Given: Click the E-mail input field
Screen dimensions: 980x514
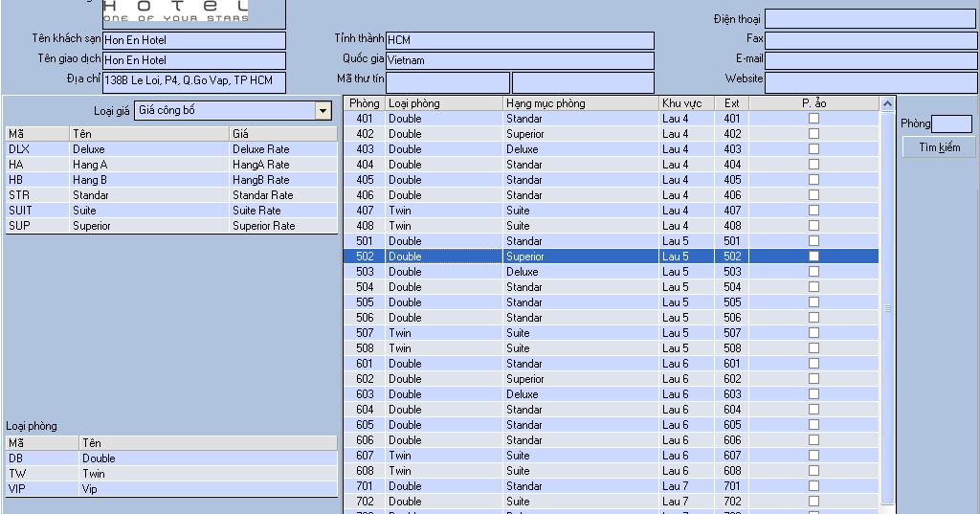Looking at the screenshot, I should click(871, 60).
